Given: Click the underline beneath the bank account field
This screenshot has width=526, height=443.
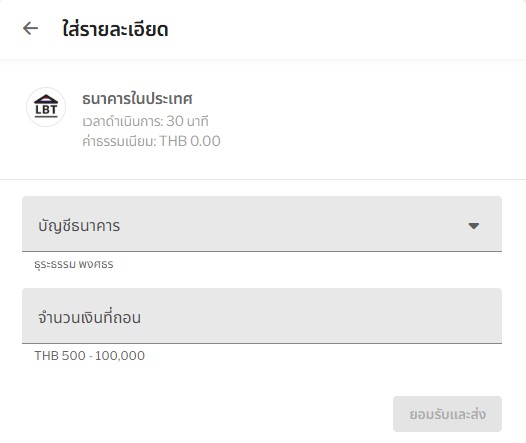Looking at the screenshot, I should (262, 251).
